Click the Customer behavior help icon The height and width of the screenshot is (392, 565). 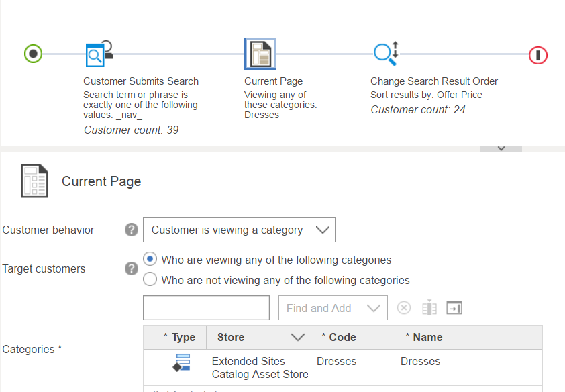(x=132, y=230)
